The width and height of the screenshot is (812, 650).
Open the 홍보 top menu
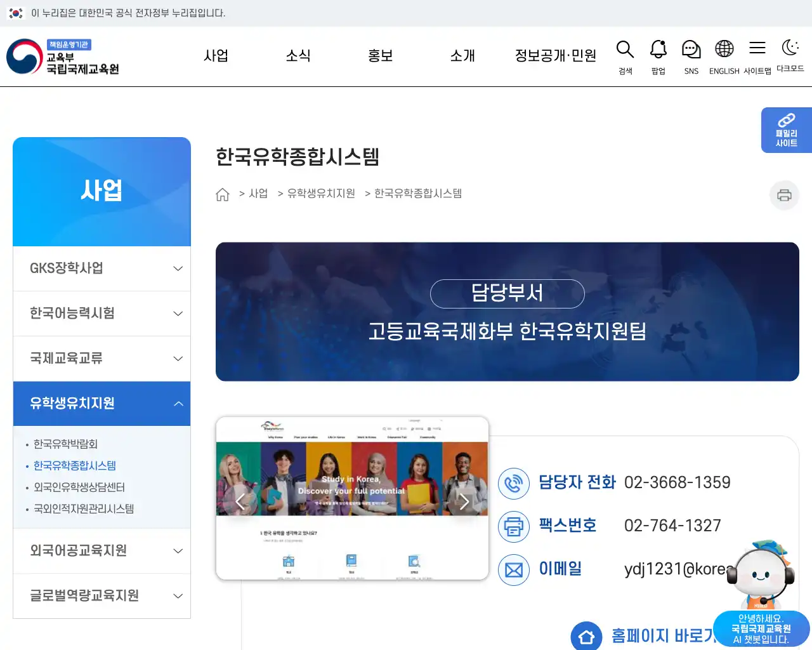point(381,56)
